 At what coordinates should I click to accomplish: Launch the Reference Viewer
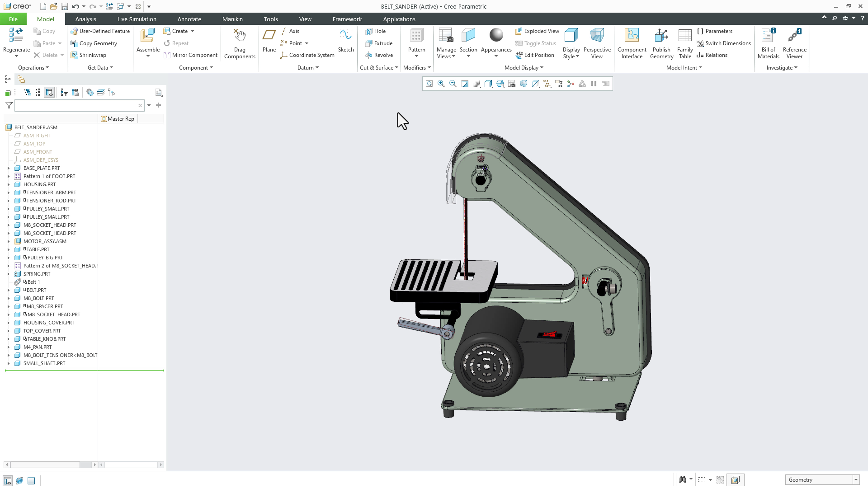tap(794, 44)
